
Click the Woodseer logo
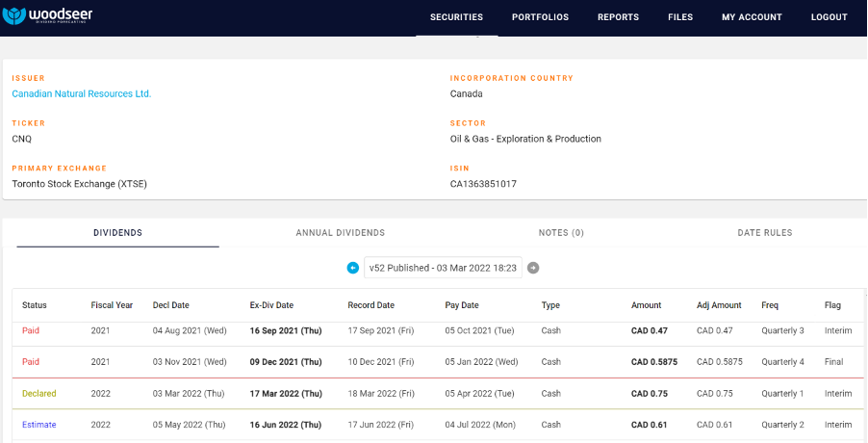(x=47, y=15)
